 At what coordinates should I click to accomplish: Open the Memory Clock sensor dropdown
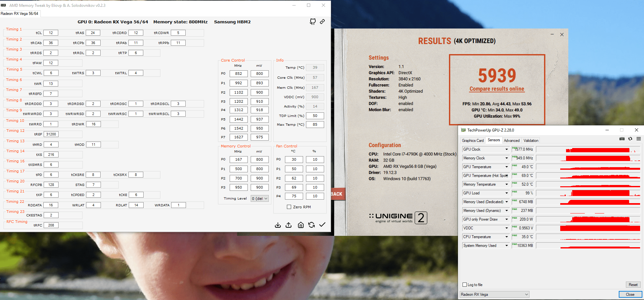click(507, 158)
